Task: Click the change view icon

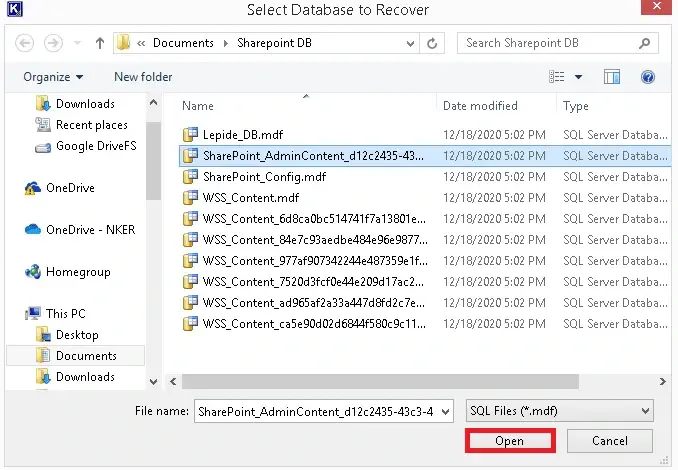Action: pyautogui.click(x=556, y=77)
